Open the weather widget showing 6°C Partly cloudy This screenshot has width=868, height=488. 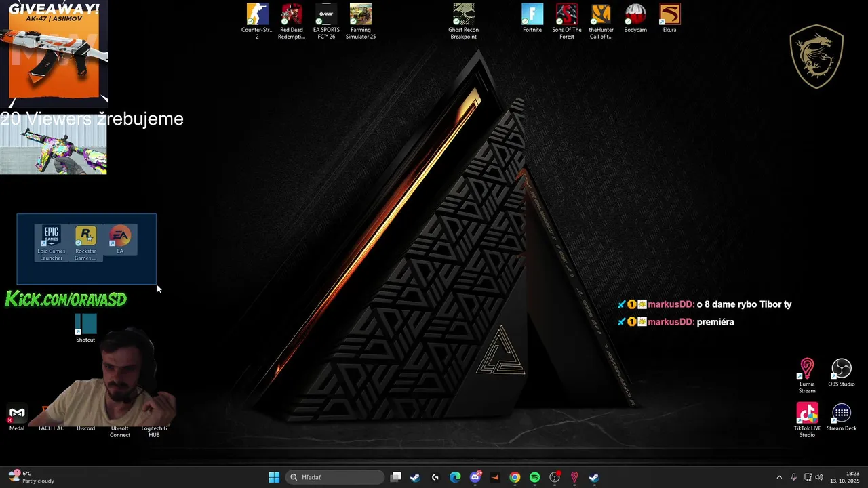[31, 477]
